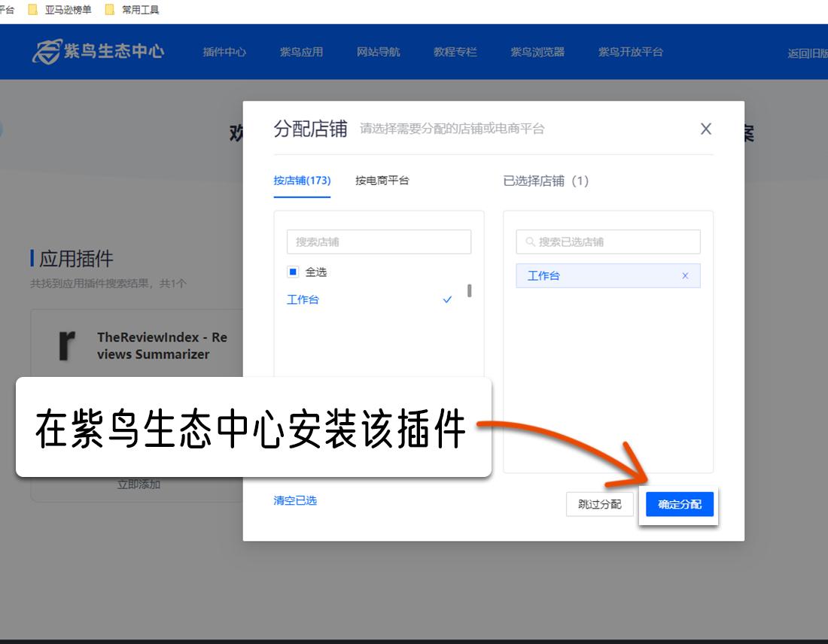The height and width of the screenshot is (644, 828).
Task: Open the 教程专栏 menu item
Action: click(x=455, y=52)
